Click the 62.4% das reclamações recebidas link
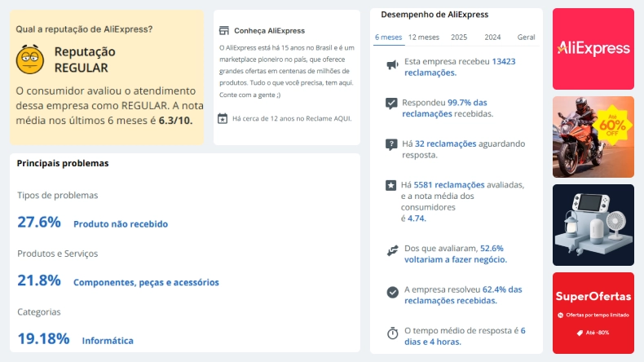644x362 pixels. click(x=463, y=295)
